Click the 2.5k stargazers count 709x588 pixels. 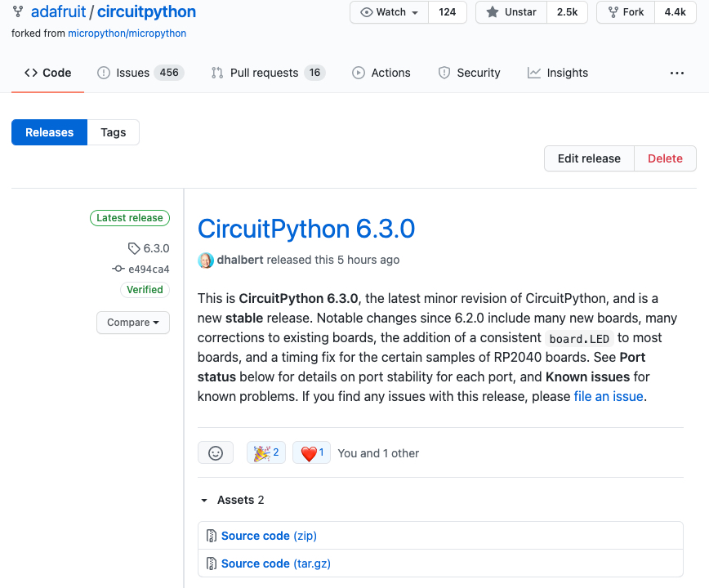click(567, 12)
